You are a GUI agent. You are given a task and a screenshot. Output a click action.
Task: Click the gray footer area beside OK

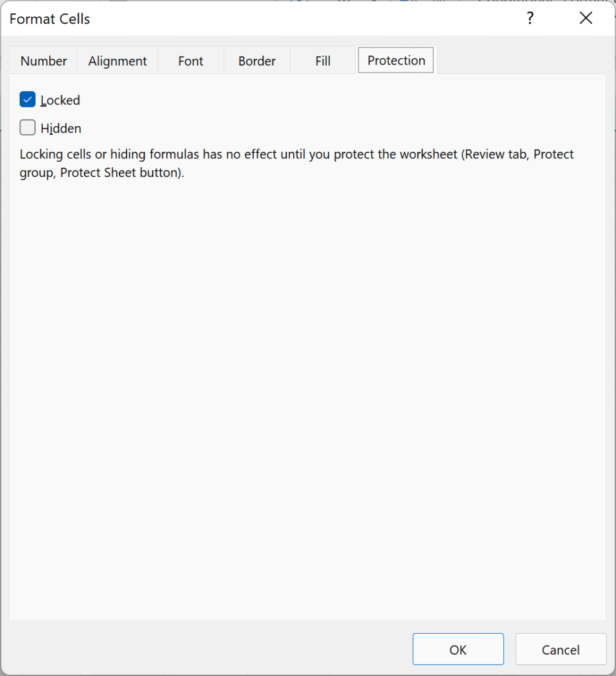(x=207, y=650)
